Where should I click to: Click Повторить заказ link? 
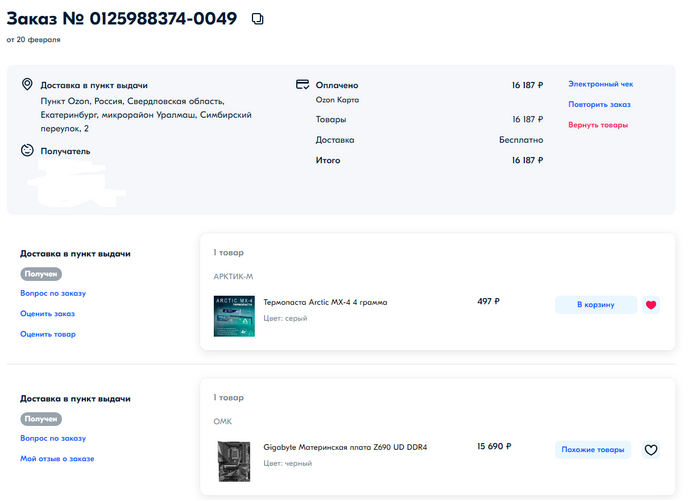click(x=599, y=104)
